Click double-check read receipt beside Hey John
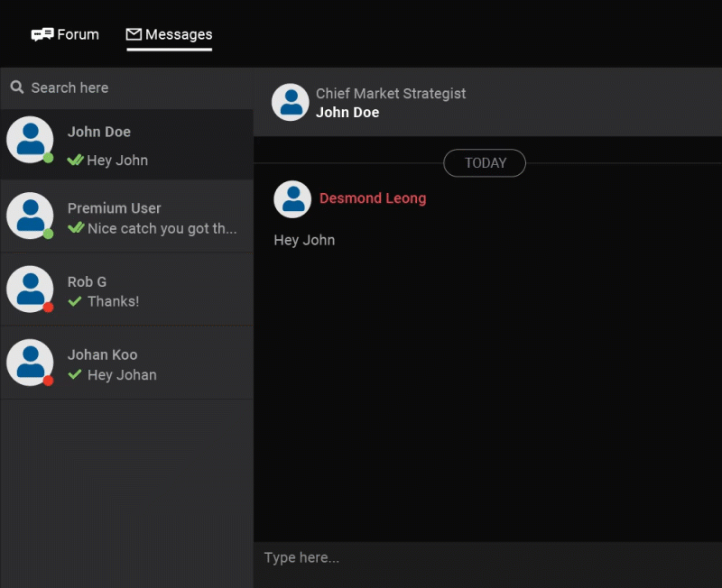 (x=76, y=160)
